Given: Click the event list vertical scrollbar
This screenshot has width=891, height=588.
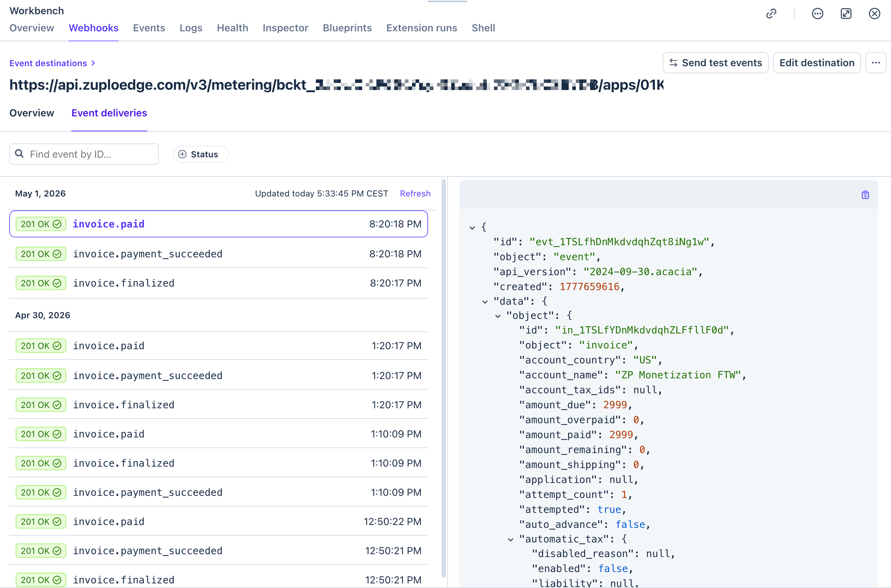Looking at the screenshot, I should click(x=444, y=379).
